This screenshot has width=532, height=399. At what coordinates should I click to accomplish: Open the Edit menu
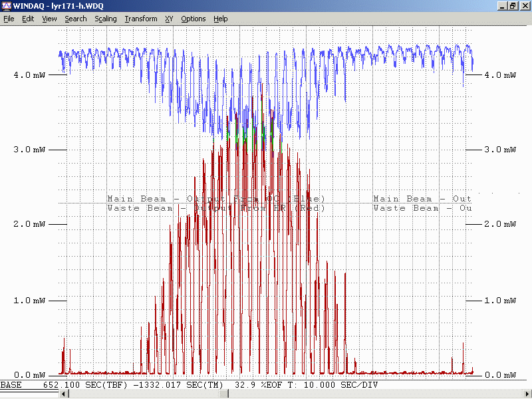[x=28, y=19]
